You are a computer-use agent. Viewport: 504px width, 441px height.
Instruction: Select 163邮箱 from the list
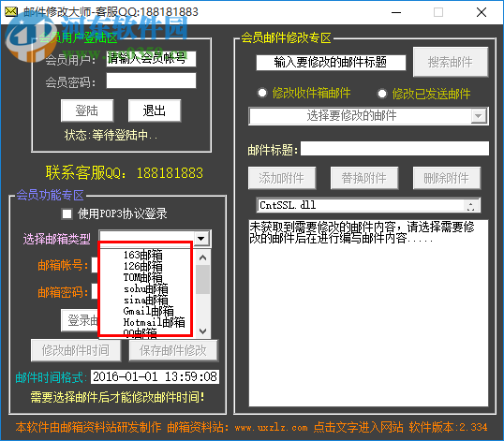(143, 255)
